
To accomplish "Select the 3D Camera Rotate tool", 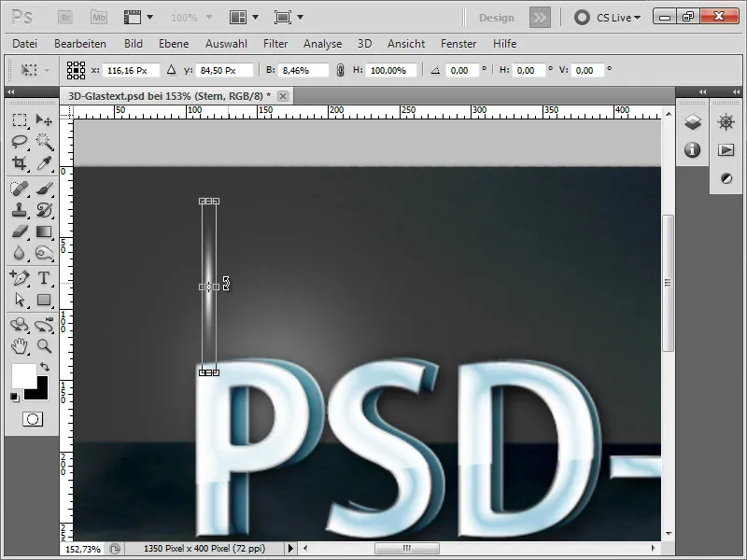I will click(x=44, y=325).
